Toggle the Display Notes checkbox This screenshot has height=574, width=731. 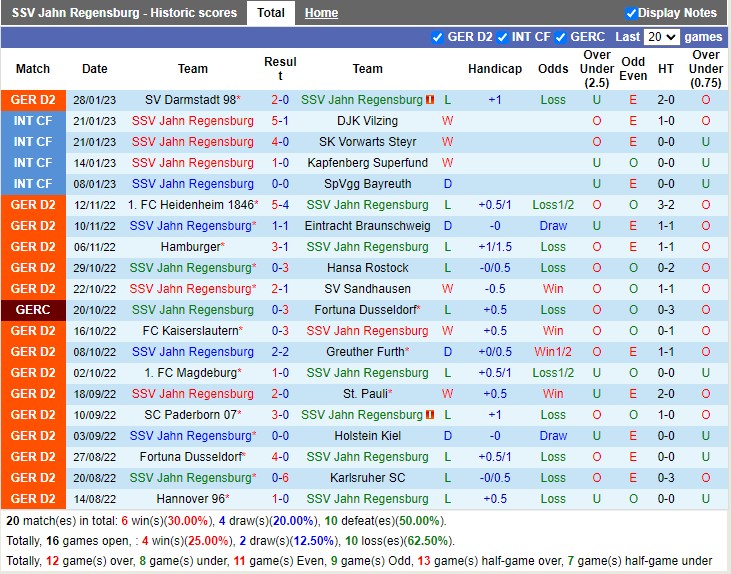631,13
